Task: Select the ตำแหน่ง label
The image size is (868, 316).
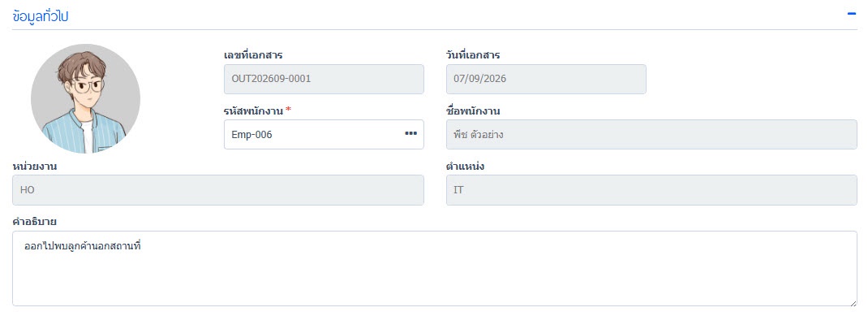Action: (x=466, y=166)
